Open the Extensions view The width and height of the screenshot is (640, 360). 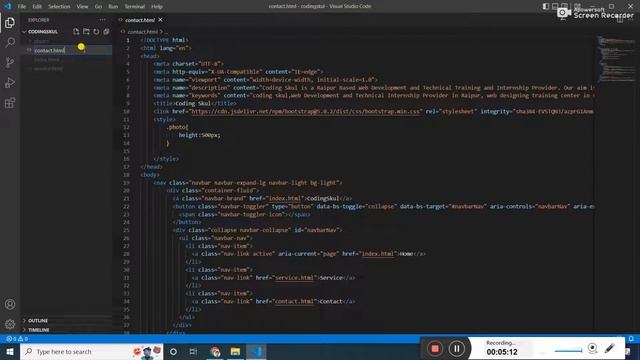[x=10, y=102]
